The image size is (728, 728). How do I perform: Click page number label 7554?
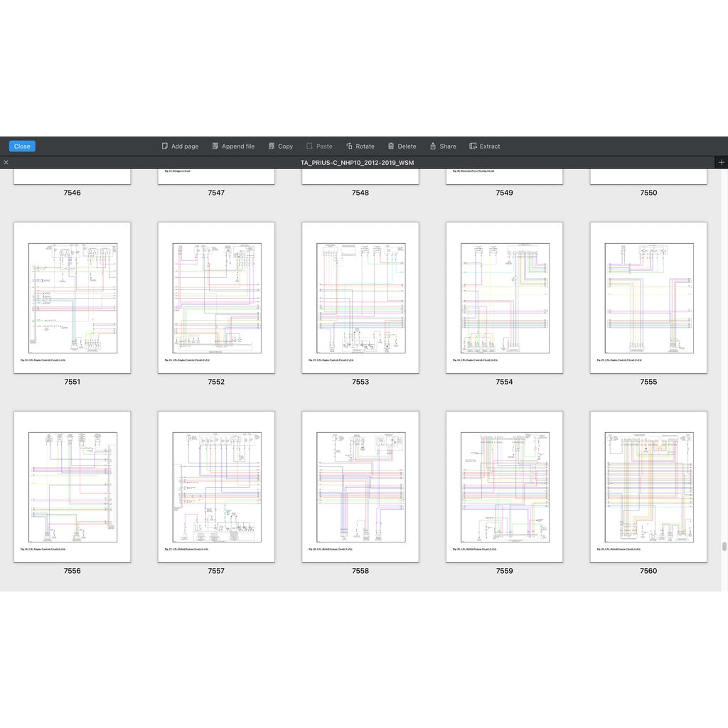504,382
